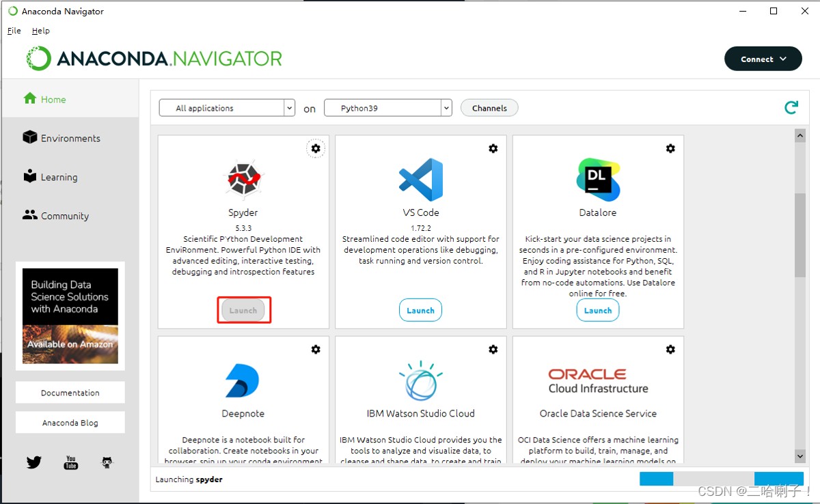Screen dimensions: 820x504
Task: Open the Anaconda Blog button
Action: [70, 423]
